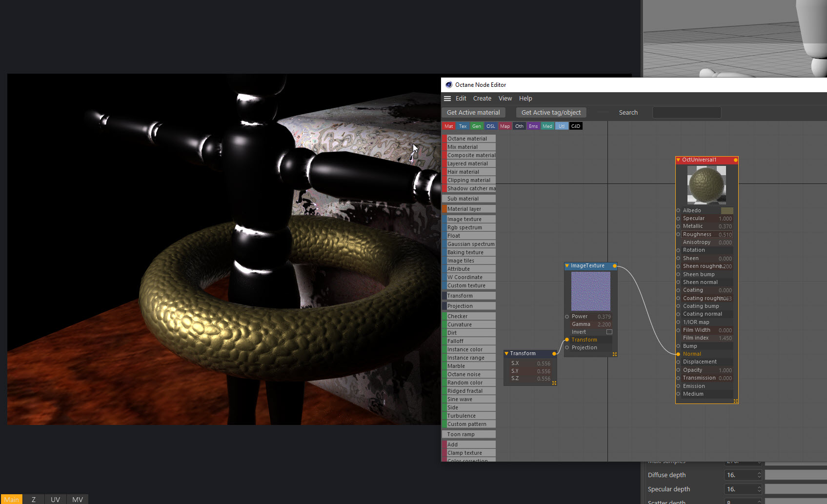Image resolution: width=827 pixels, height=504 pixels.
Task: Click the Bump input pin on OctUniversal1
Action: 678,346
